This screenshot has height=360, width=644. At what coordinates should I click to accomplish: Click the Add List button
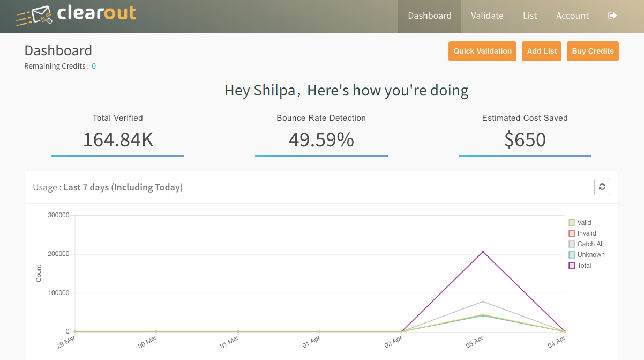[542, 51]
